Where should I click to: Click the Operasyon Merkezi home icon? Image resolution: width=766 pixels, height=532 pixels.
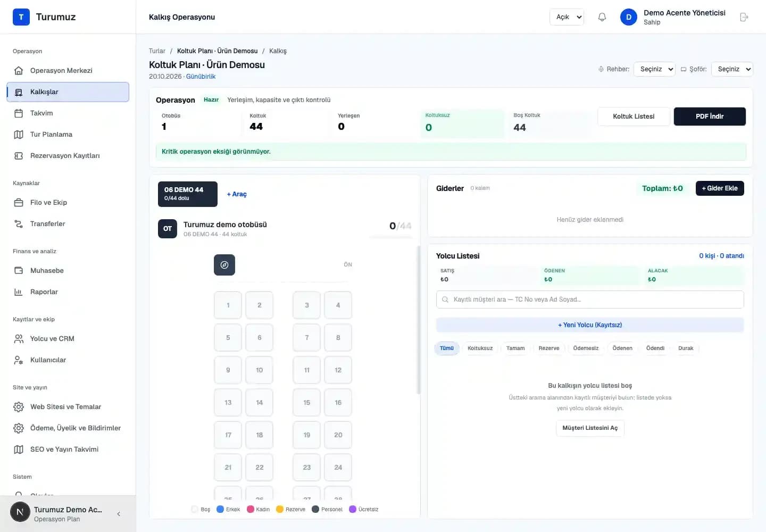click(19, 71)
